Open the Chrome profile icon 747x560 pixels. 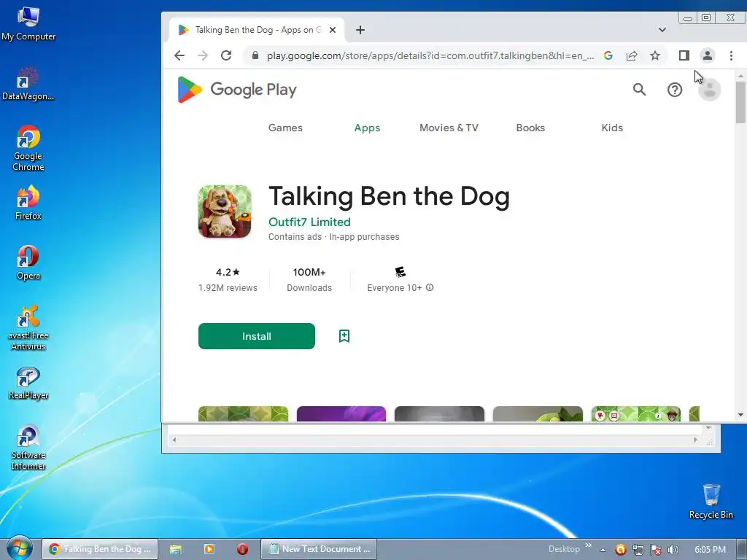click(x=708, y=55)
